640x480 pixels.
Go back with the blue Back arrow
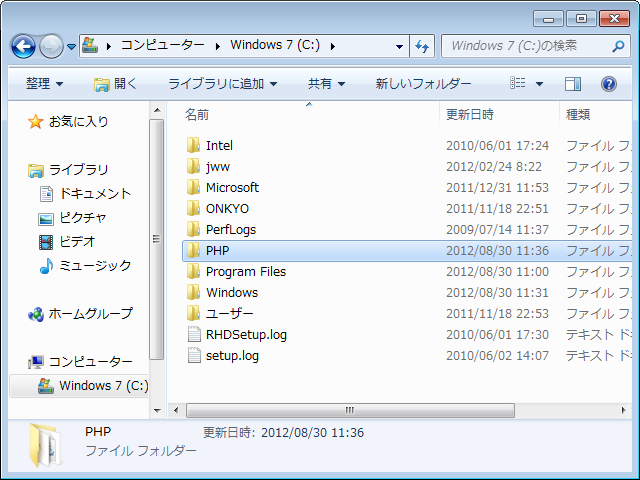[23, 46]
